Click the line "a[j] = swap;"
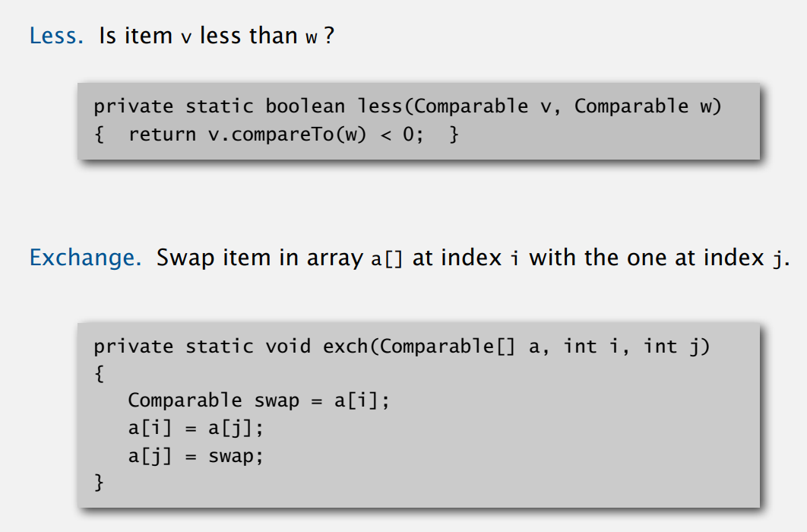Screen dimensions: 807x532 pos(195,457)
